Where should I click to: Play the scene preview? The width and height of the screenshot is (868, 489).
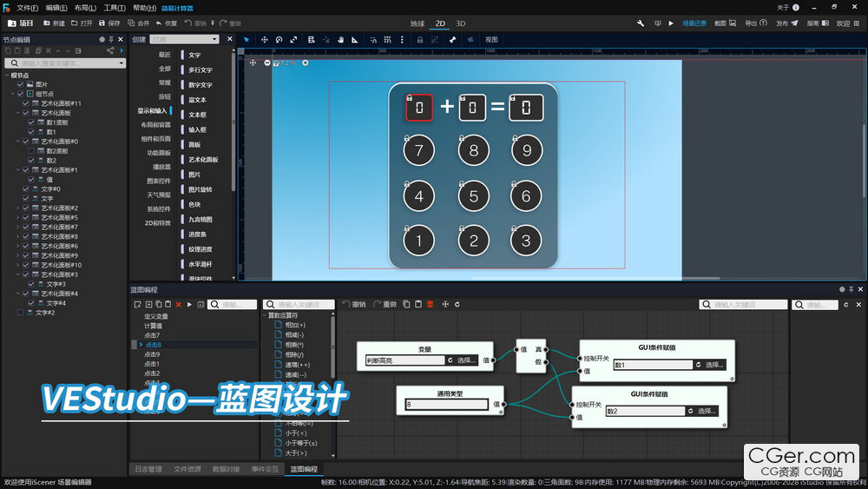(671, 23)
